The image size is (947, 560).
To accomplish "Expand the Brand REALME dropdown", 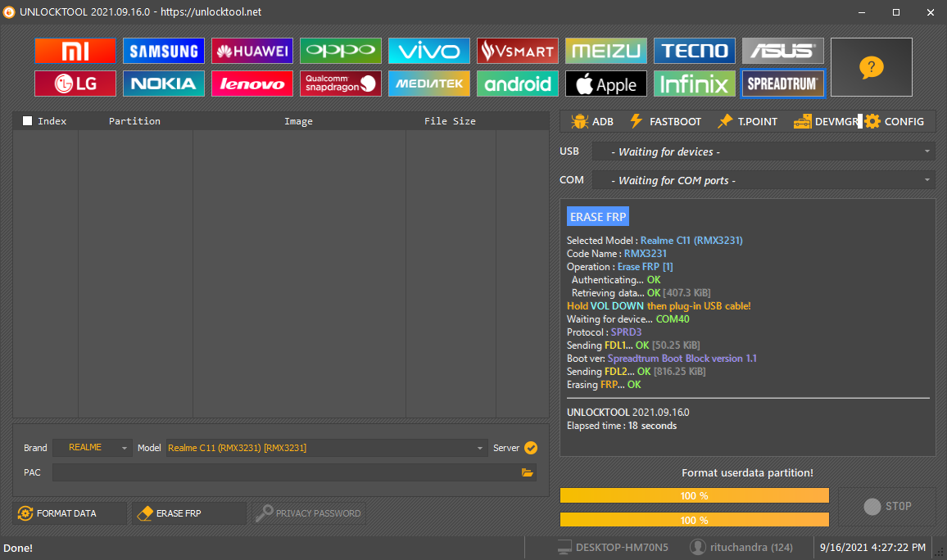I will coord(93,448).
